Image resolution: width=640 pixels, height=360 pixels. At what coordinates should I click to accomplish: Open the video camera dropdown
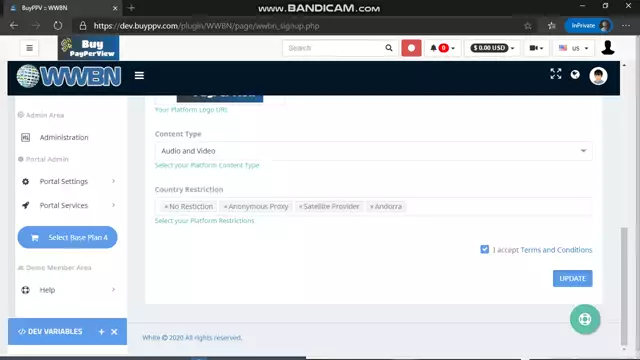536,48
